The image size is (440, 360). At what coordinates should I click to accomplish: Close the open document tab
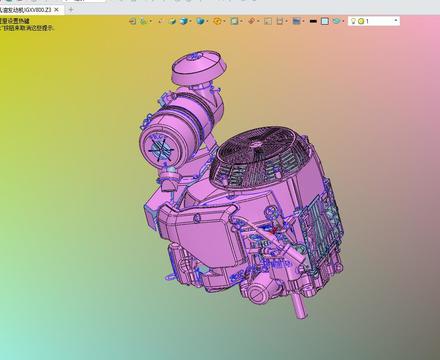click(x=56, y=10)
